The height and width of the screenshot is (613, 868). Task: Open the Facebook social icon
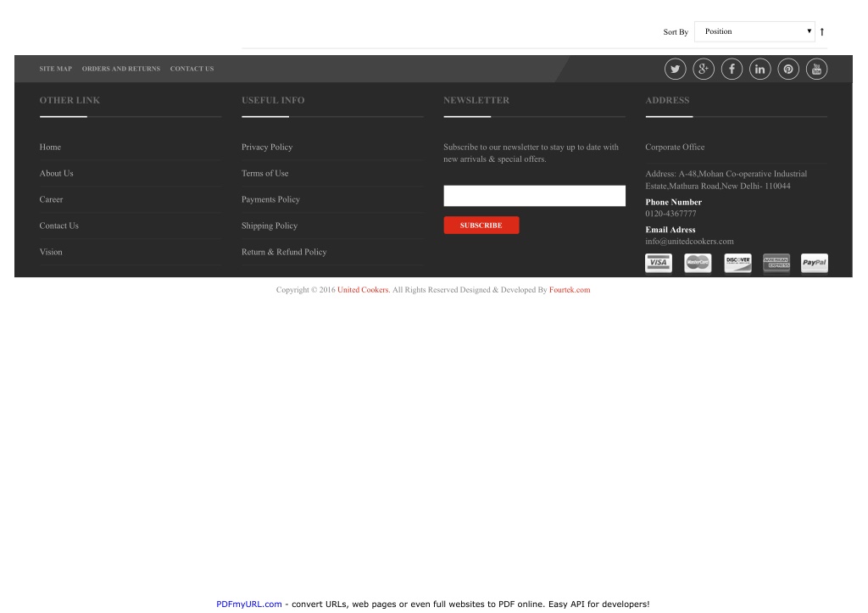[x=732, y=70]
